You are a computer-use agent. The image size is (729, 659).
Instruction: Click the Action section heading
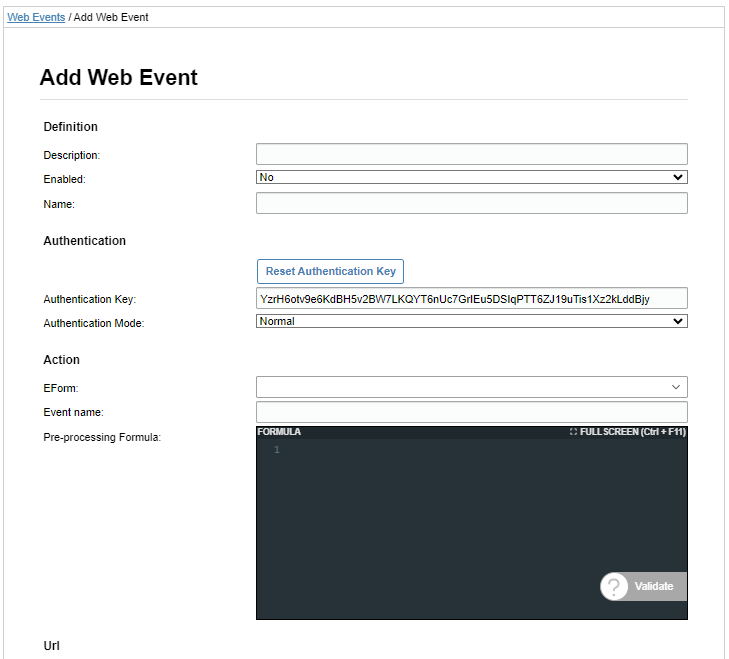click(61, 360)
